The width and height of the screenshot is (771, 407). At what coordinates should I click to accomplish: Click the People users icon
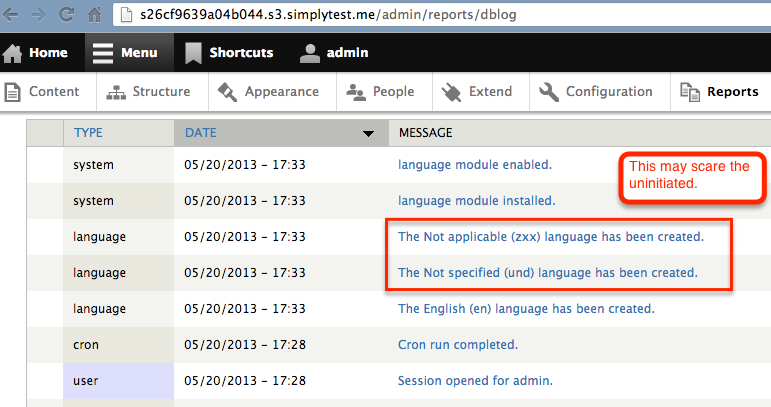[x=356, y=92]
